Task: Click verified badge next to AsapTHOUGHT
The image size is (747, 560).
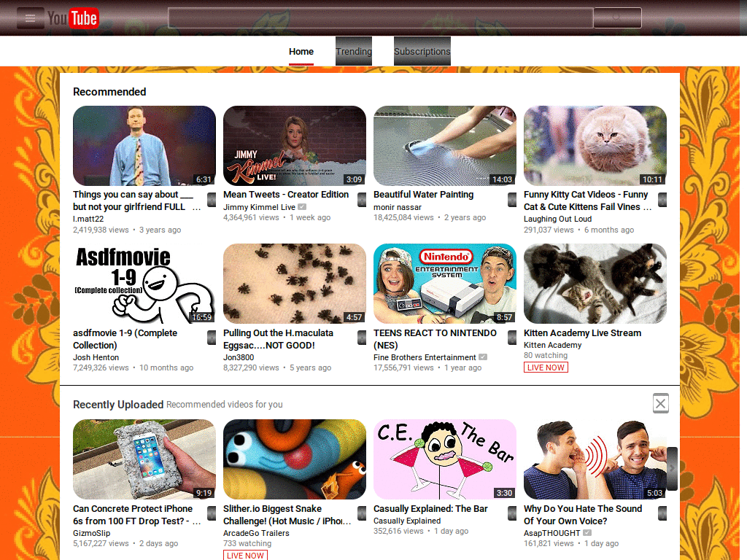Action: click(x=587, y=532)
